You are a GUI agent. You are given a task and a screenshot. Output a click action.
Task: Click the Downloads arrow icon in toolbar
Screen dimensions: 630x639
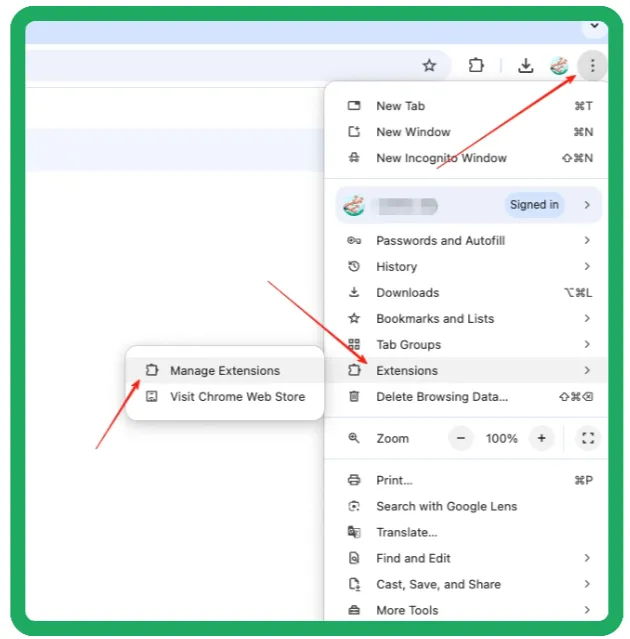click(x=525, y=66)
